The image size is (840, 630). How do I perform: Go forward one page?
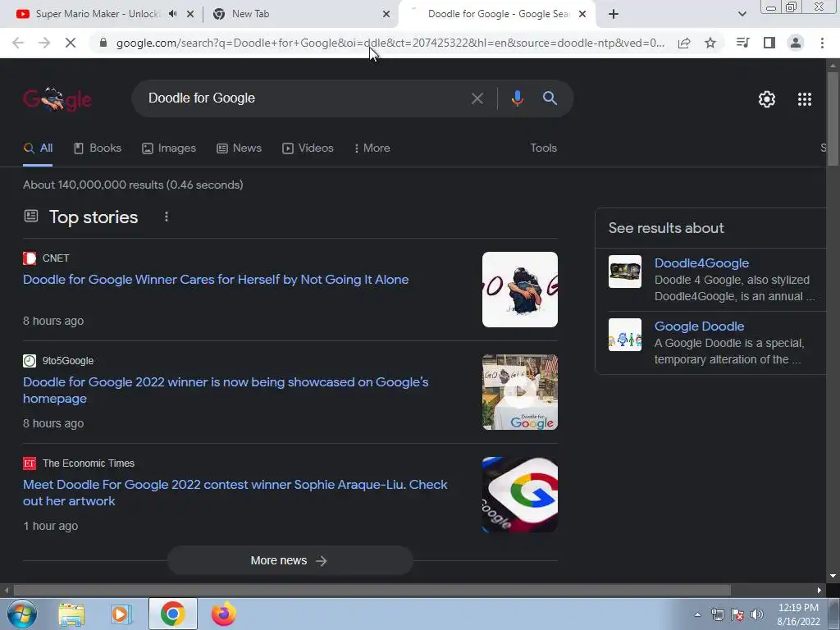44,43
